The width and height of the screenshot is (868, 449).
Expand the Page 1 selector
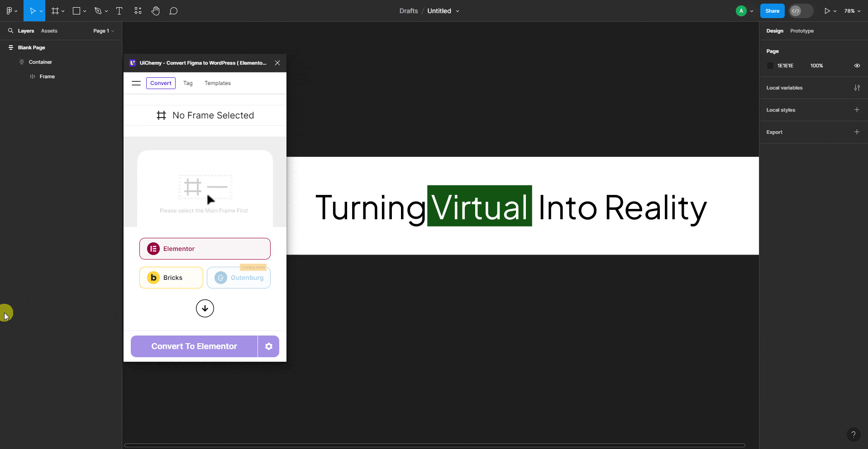[103, 31]
